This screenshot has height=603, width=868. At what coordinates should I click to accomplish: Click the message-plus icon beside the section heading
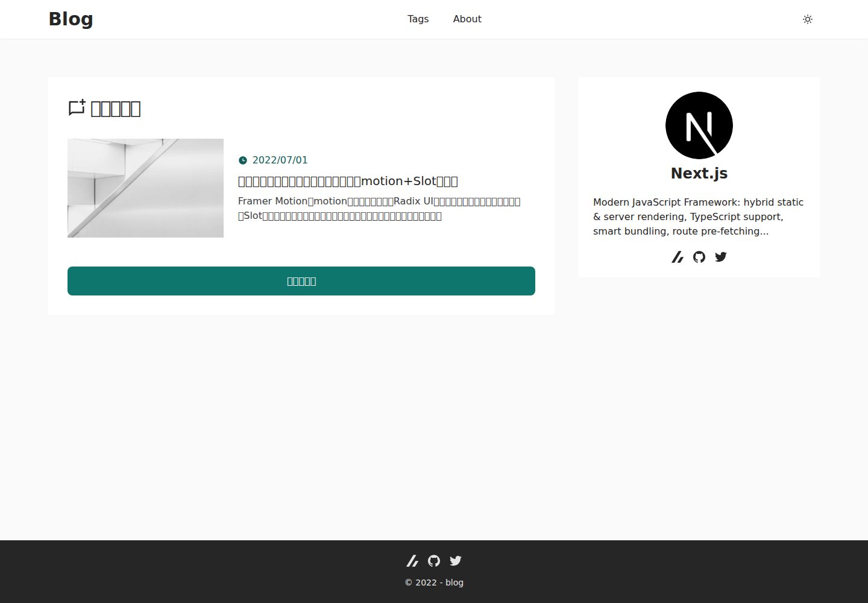click(77, 108)
